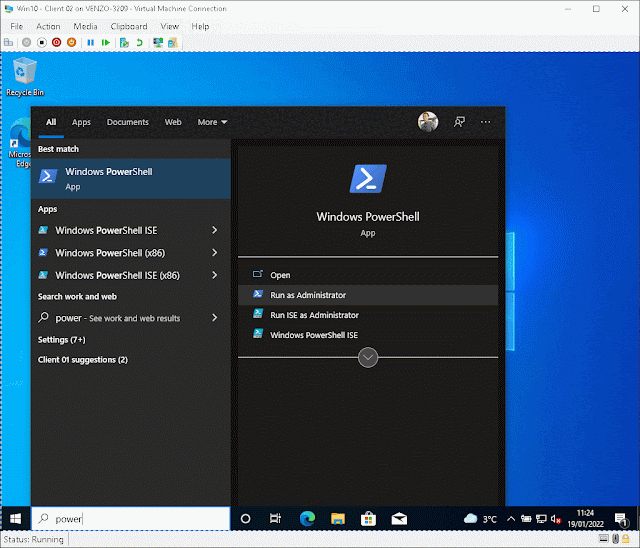
Task: Click the user account avatar
Action: [x=428, y=122]
